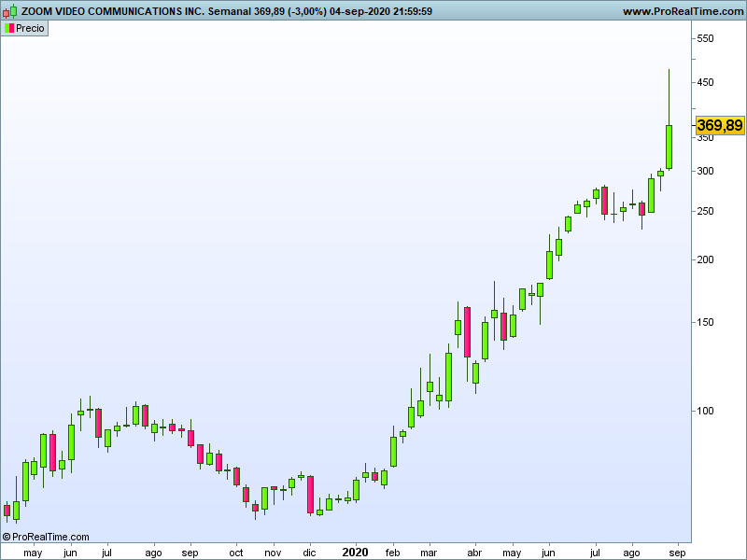Click the © ProRealTime.com watermark
This screenshot has width=747, height=560.
point(46,537)
